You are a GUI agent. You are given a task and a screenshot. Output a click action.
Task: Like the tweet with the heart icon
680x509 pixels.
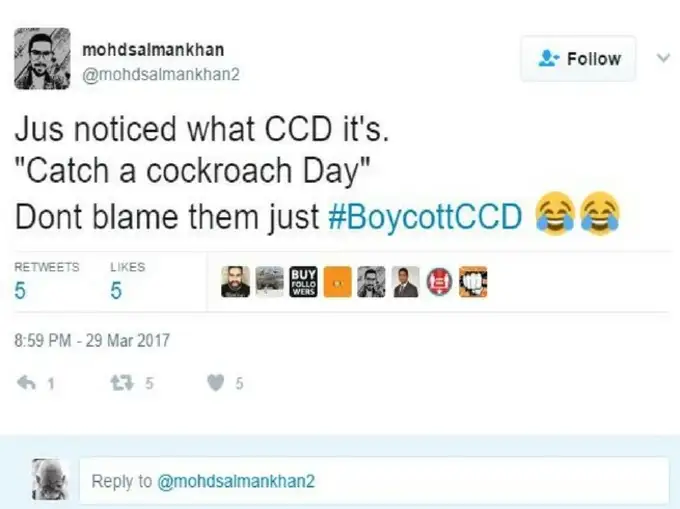[214, 382]
